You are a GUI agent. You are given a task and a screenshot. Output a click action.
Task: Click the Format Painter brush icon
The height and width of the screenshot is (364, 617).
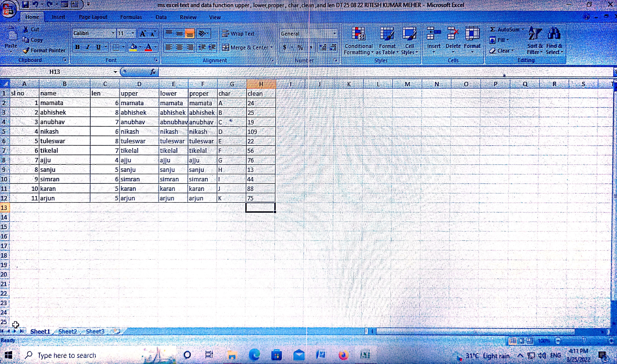coord(26,51)
